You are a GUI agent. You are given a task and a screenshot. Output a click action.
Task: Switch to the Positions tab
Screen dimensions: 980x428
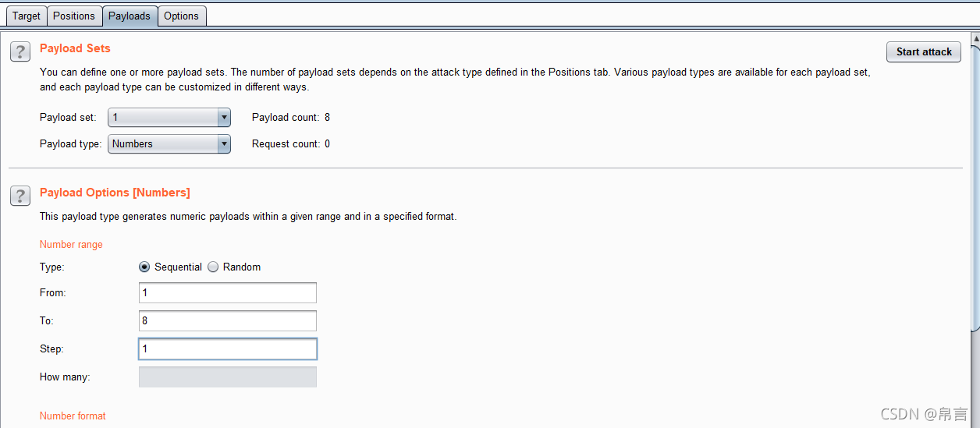click(x=74, y=16)
